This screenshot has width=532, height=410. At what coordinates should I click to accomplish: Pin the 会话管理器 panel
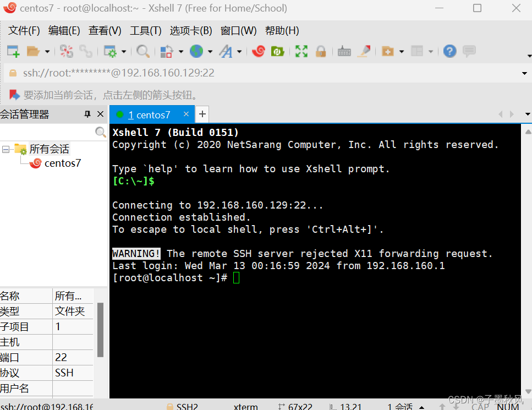(x=87, y=114)
